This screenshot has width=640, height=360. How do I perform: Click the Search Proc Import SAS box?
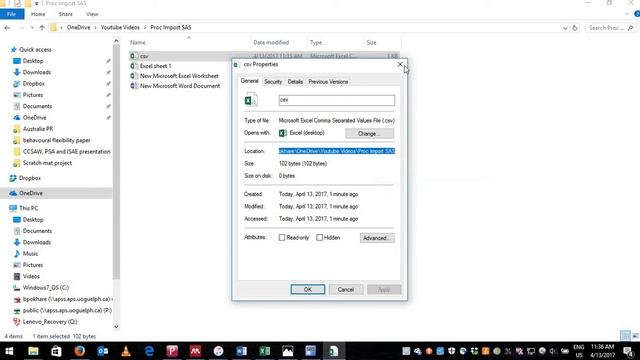(611, 28)
